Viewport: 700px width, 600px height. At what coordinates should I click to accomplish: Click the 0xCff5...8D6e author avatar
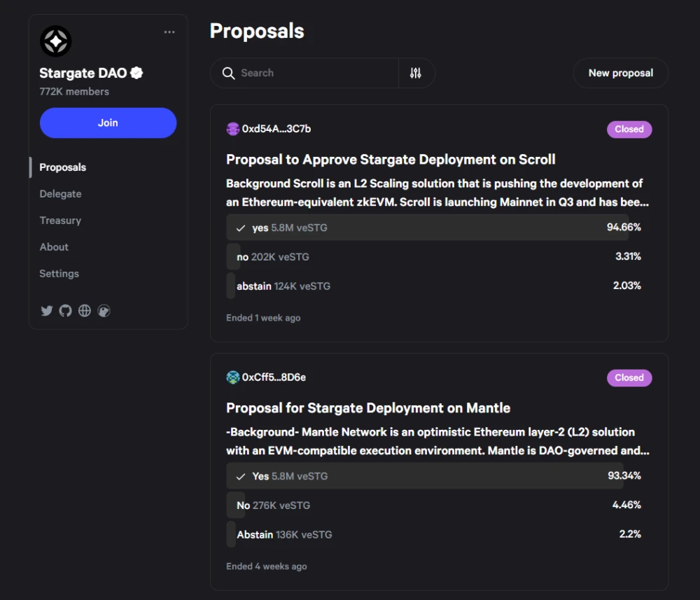click(232, 377)
